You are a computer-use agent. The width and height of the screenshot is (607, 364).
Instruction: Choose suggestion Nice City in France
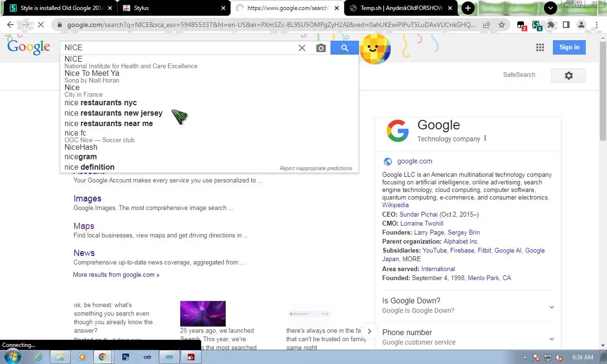point(209,91)
